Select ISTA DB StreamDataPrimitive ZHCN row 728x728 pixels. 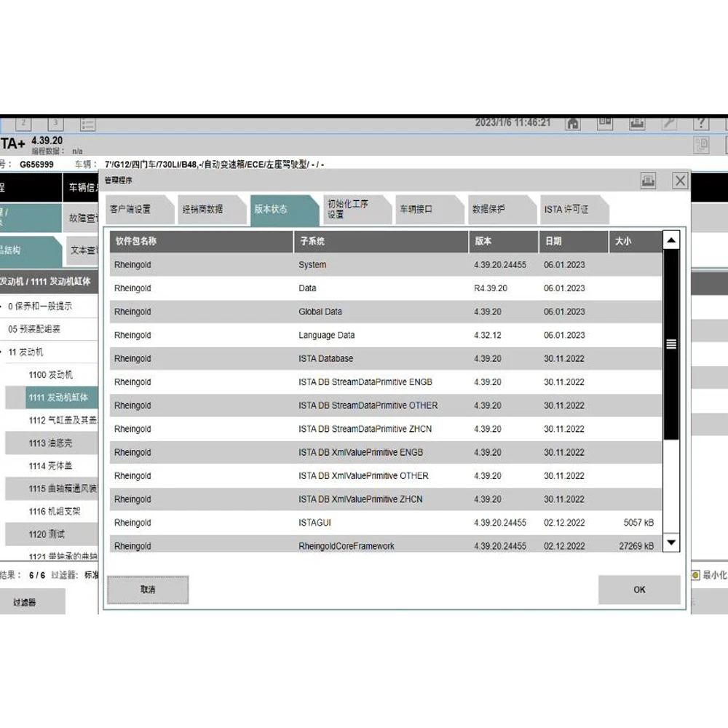click(386, 429)
